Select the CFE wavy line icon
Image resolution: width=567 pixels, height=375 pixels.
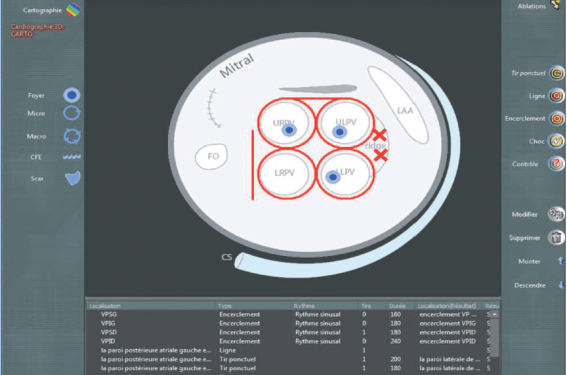tap(72, 157)
